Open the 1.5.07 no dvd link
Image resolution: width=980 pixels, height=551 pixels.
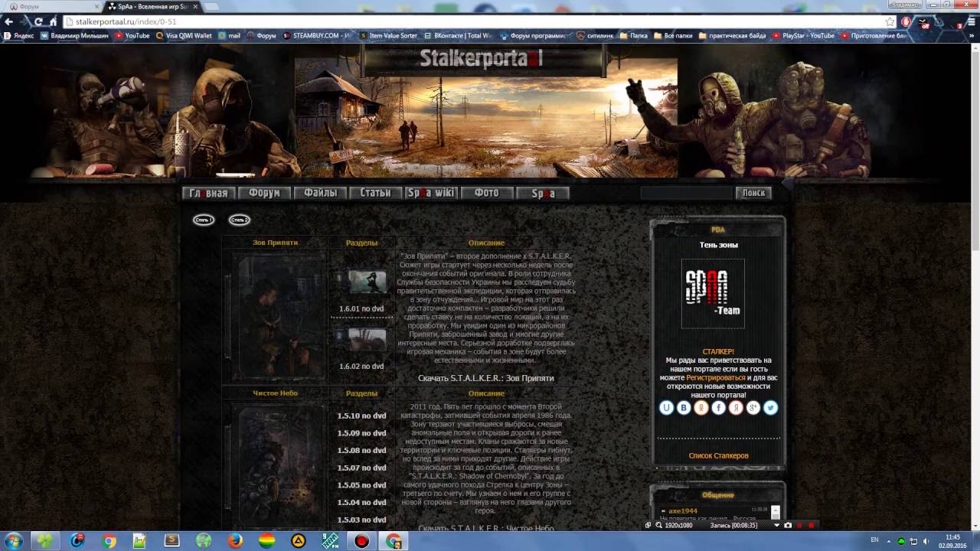pos(361,468)
